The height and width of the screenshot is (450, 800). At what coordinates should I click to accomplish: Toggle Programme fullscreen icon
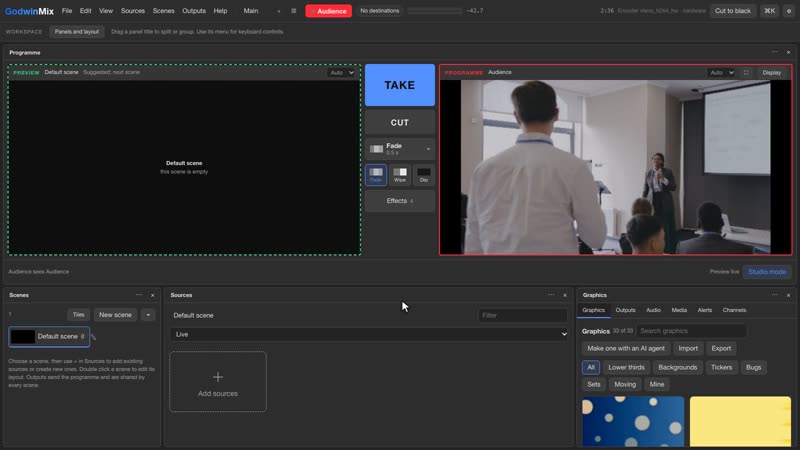pyautogui.click(x=746, y=72)
